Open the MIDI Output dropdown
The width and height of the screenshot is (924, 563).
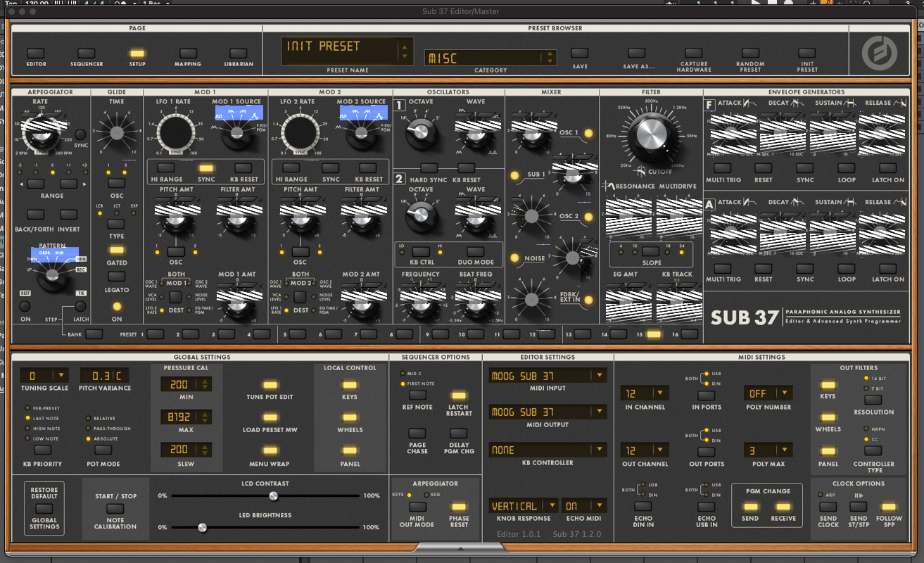[x=548, y=412]
